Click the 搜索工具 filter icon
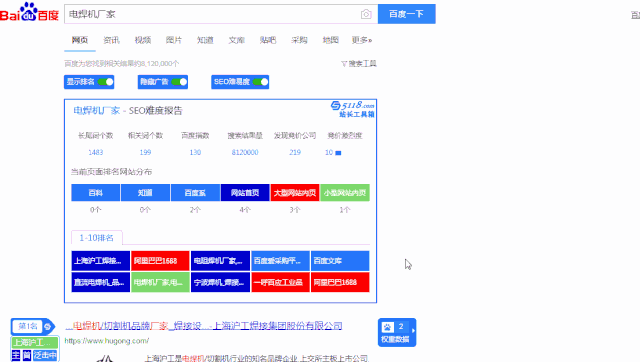The width and height of the screenshot is (640, 362). click(x=344, y=64)
